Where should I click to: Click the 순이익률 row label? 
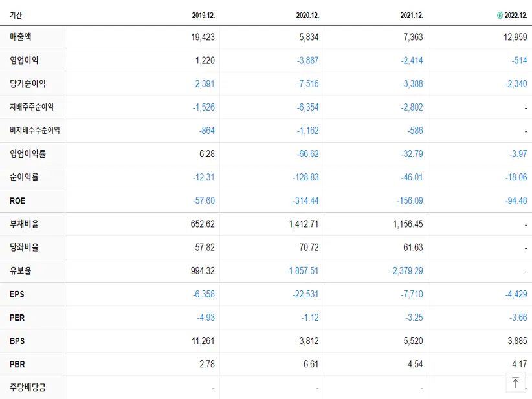coord(24,177)
